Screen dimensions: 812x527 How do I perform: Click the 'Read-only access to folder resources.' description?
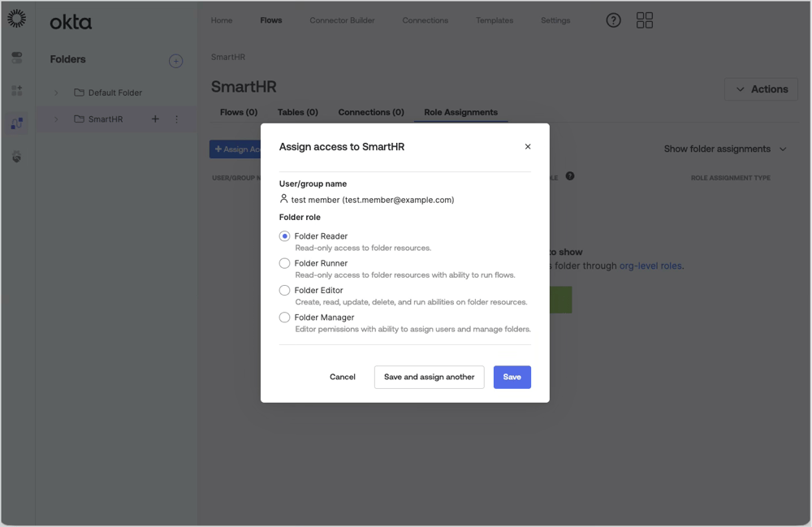click(x=363, y=248)
